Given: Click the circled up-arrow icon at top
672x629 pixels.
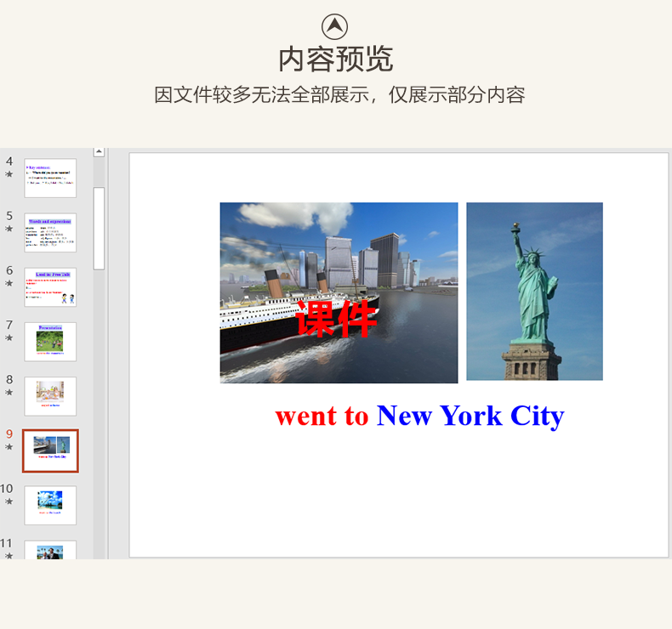Looking at the screenshot, I should coord(334,26).
